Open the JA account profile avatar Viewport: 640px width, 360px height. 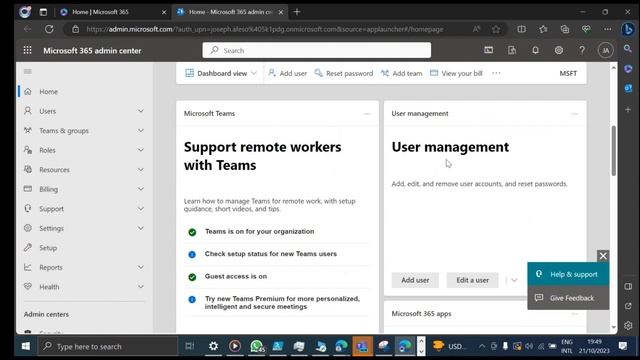tap(605, 50)
